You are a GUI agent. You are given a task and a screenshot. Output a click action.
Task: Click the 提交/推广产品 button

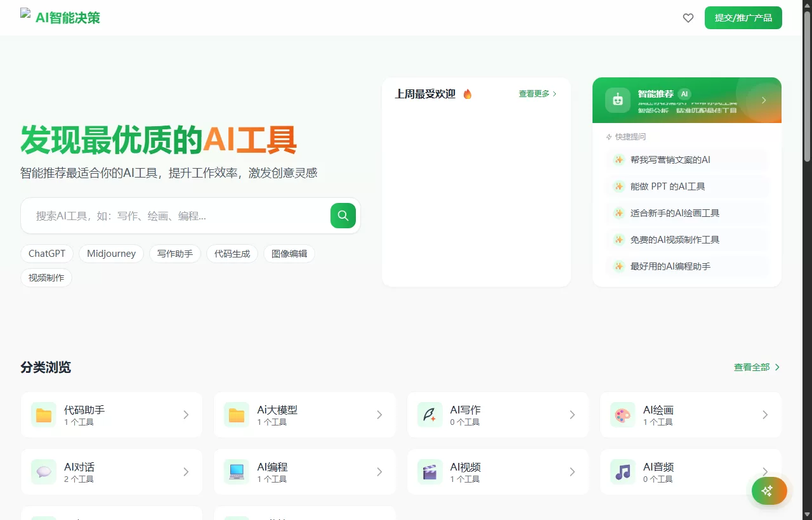click(x=743, y=18)
